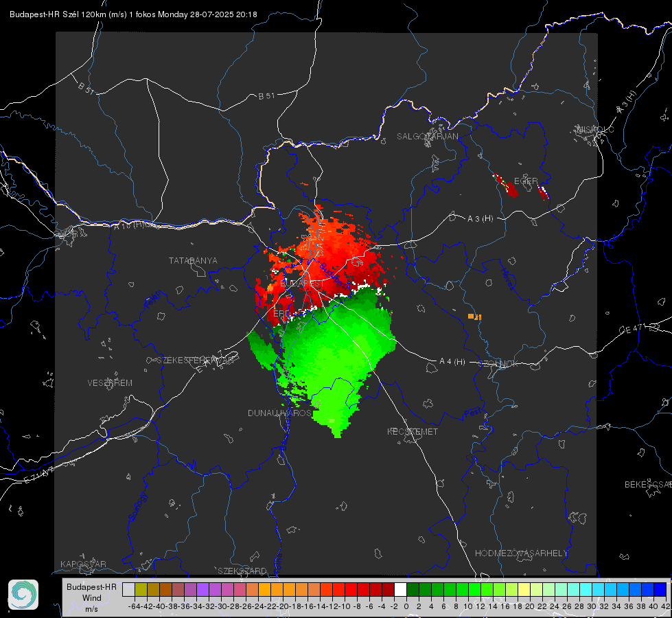Click the blue 'Somogy' county label
The image size is (672, 618).
pos(137,507)
